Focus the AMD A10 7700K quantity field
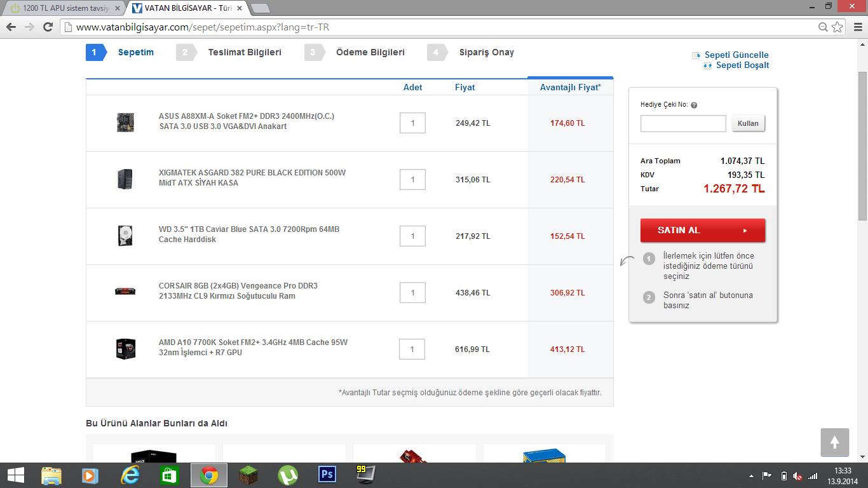This screenshot has width=868, height=488. 412,349
